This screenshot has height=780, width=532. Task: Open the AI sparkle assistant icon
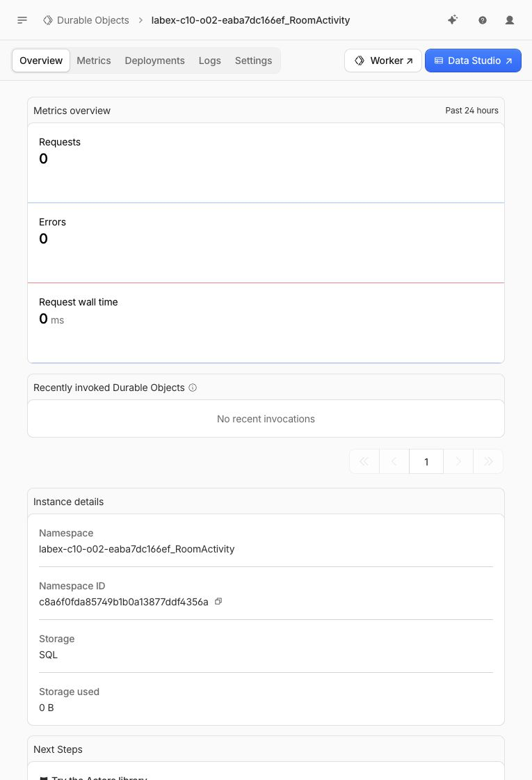[453, 20]
